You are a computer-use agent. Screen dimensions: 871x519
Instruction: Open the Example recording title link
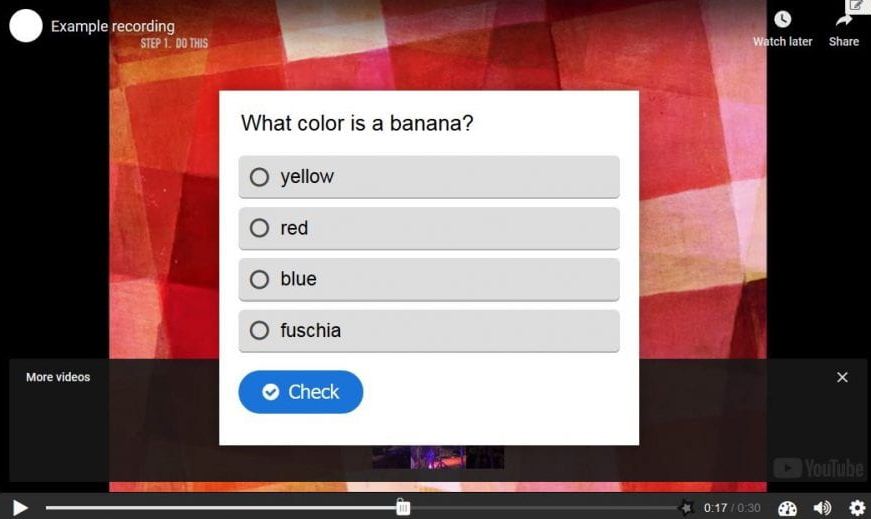(113, 26)
